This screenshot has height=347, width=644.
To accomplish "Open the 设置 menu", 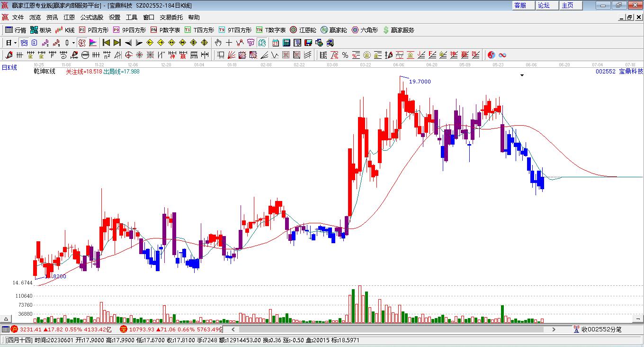I will (115, 18).
